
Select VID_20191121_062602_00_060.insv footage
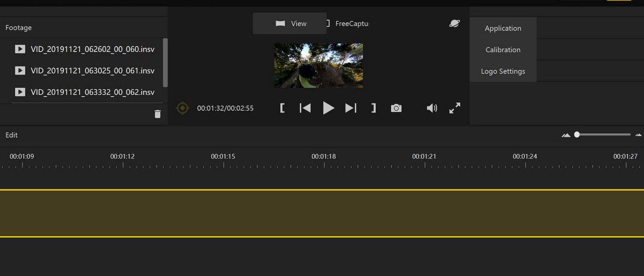click(x=92, y=49)
